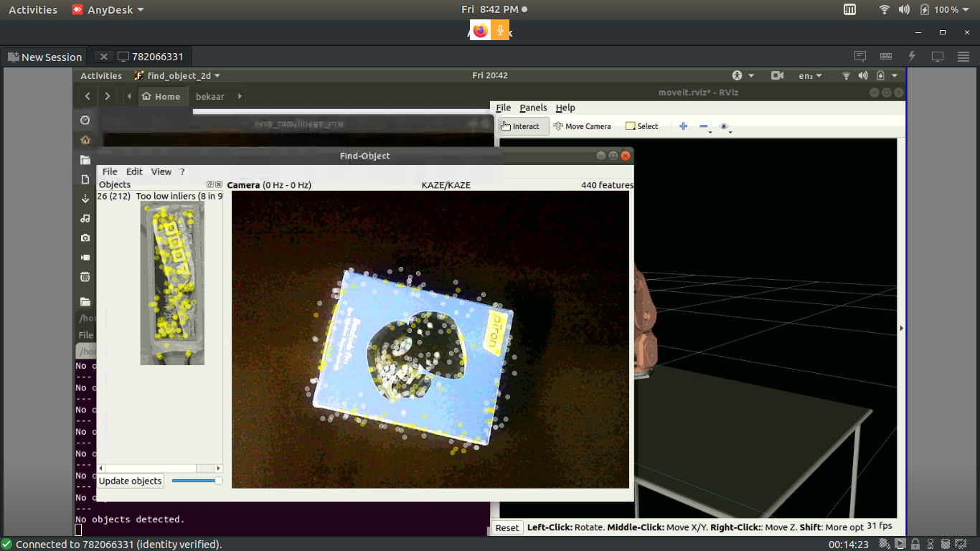The width and height of the screenshot is (980, 551).
Task: Click the Update objects button
Action: pos(131,481)
